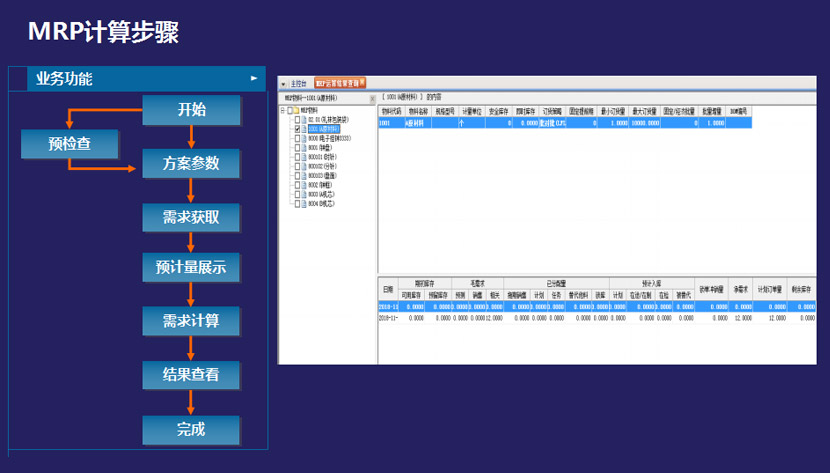
Task: Check the 8000 电子挂钟 checkbox
Action: [297, 138]
